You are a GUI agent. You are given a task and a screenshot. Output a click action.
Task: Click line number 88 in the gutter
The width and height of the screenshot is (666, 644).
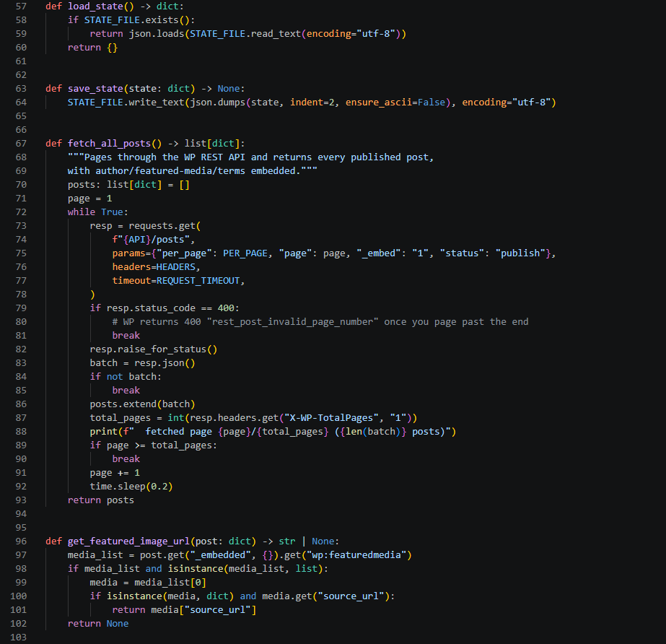[21, 432]
